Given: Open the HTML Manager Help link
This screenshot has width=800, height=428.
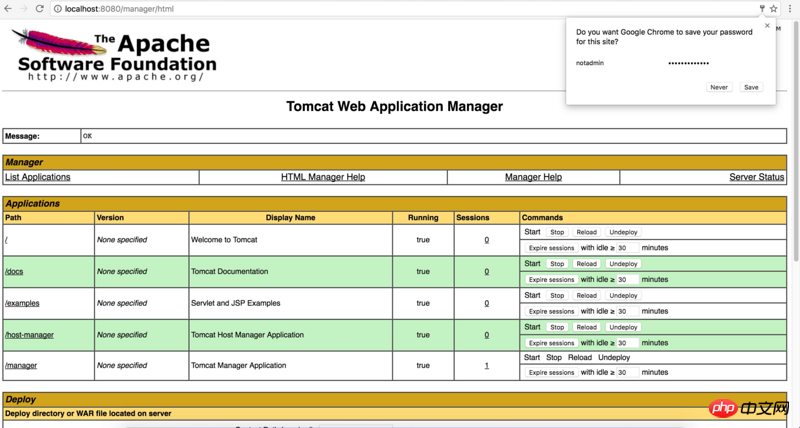Looking at the screenshot, I should coord(323,177).
